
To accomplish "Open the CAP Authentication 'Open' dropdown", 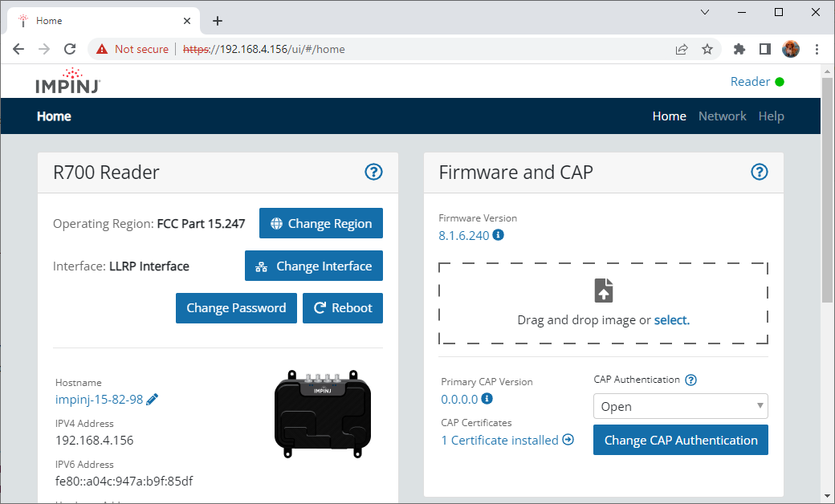I will click(680, 406).
